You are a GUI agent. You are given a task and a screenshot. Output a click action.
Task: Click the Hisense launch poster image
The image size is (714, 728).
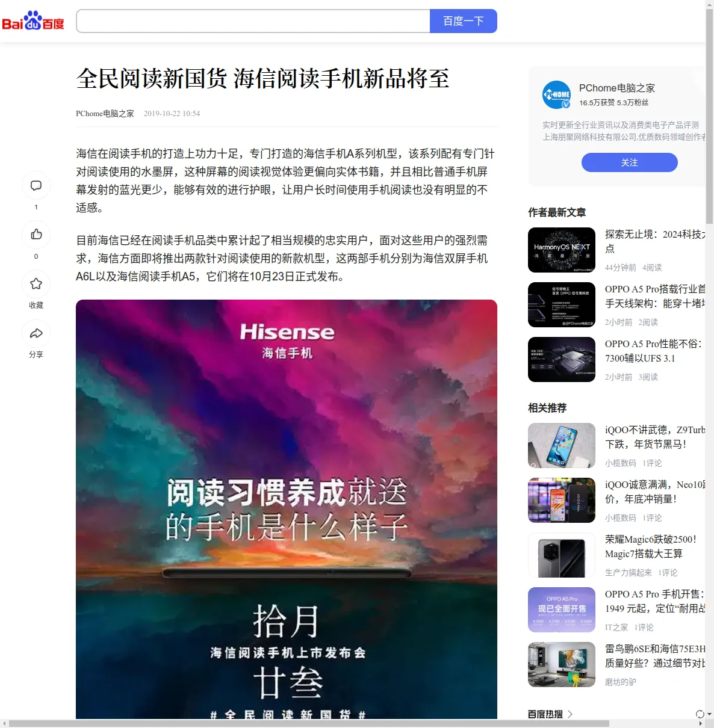click(x=287, y=509)
